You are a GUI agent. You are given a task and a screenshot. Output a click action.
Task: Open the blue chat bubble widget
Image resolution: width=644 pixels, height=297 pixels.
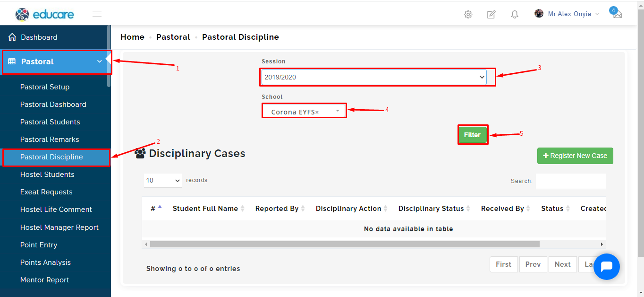click(607, 267)
